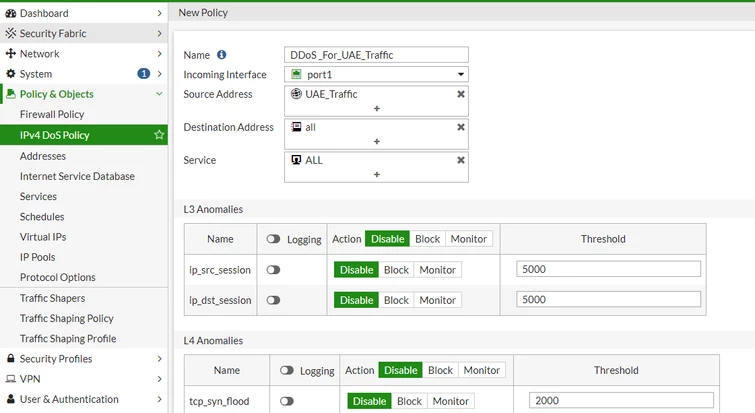Image resolution: width=755 pixels, height=413 pixels.
Task: Add another entry with Source Address plus
Action: pyautogui.click(x=377, y=108)
